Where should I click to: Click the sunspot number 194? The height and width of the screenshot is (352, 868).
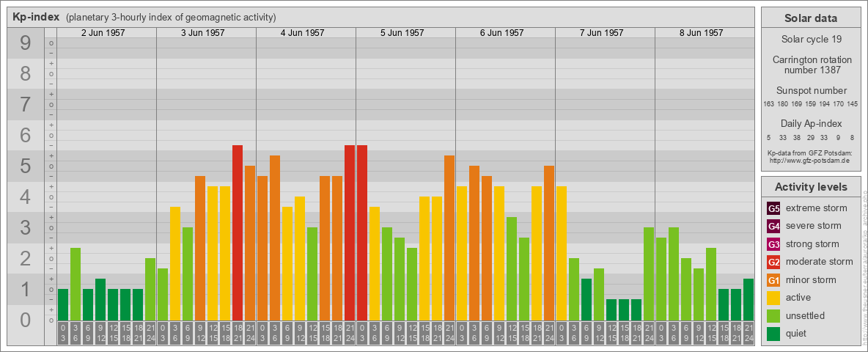825,103
